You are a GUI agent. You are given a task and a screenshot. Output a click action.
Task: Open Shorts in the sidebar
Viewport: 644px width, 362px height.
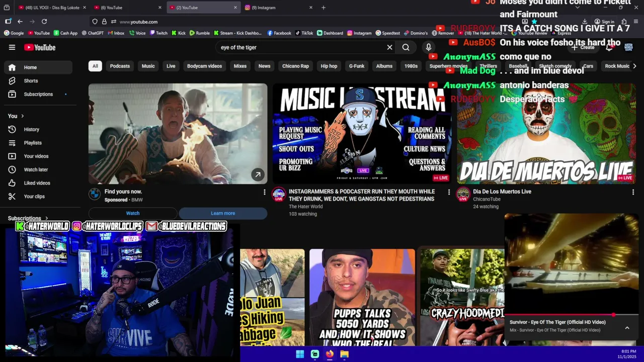pos(38,80)
